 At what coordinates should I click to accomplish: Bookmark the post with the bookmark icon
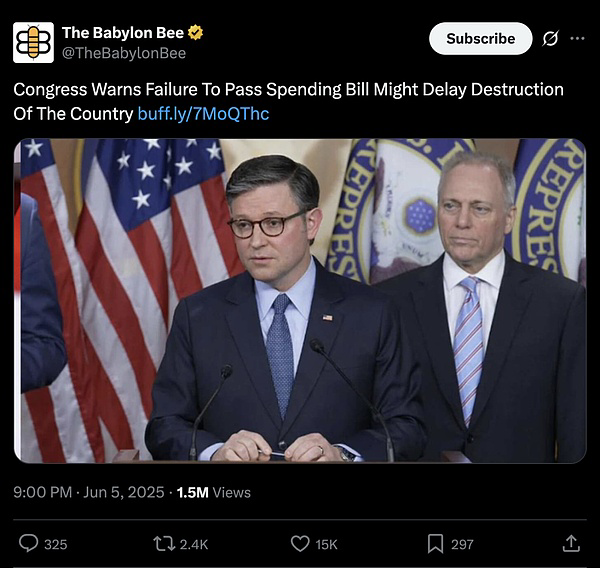pyautogui.click(x=435, y=544)
